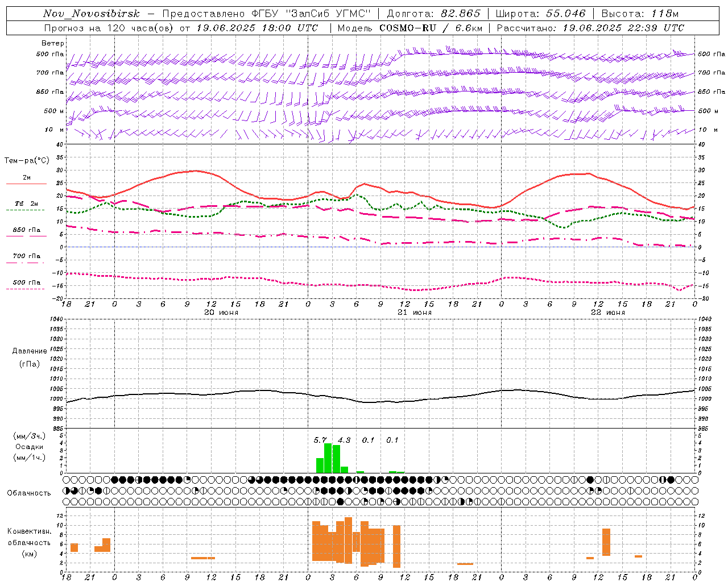Click the Td 2м legend entry
The height and width of the screenshot is (582, 728).
pyautogui.click(x=26, y=203)
